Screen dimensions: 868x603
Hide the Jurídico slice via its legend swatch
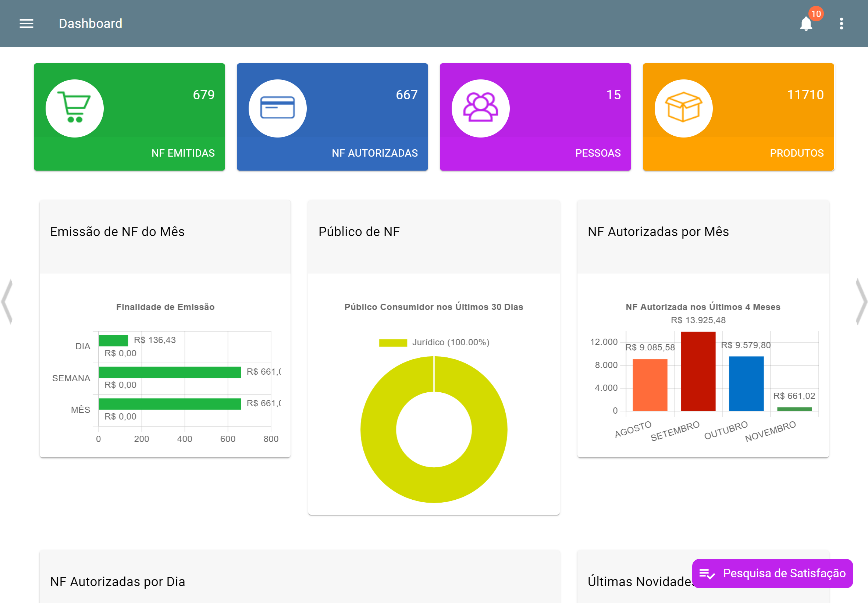click(393, 342)
